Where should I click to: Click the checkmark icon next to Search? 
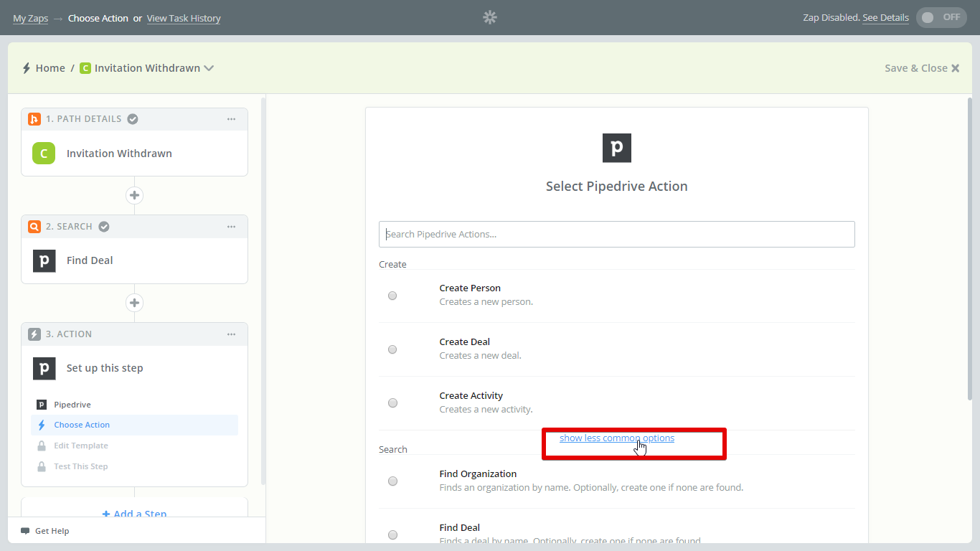tap(104, 227)
